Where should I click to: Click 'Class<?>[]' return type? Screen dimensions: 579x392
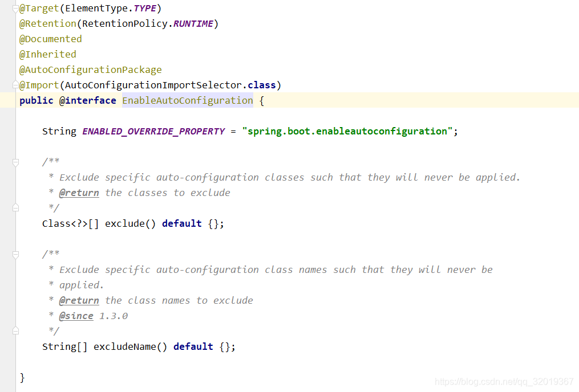pos(71,223)
